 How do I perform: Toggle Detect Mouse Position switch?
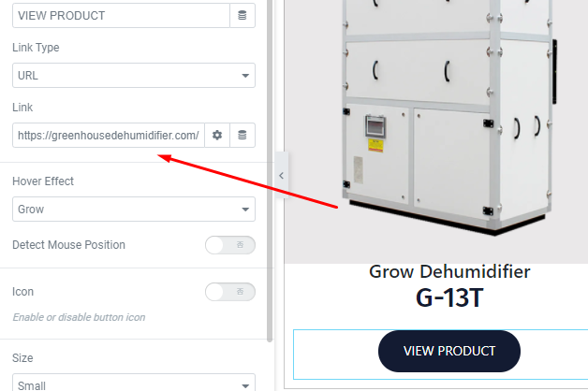click(230, 245)
